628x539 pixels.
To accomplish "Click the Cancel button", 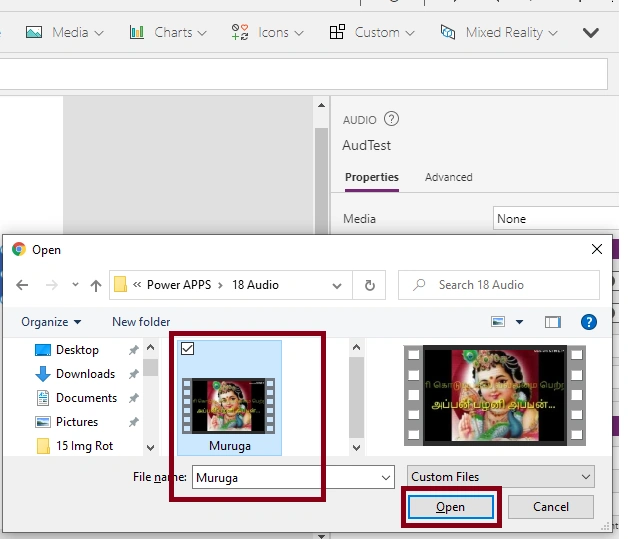I will click(551, 507).
